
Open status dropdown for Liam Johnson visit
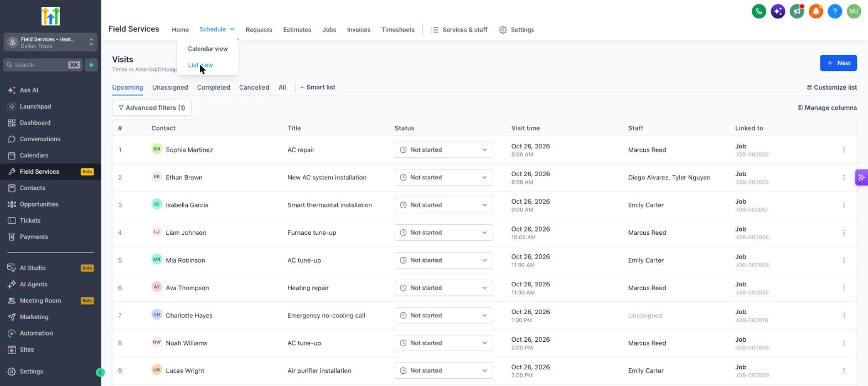(443, 233)
